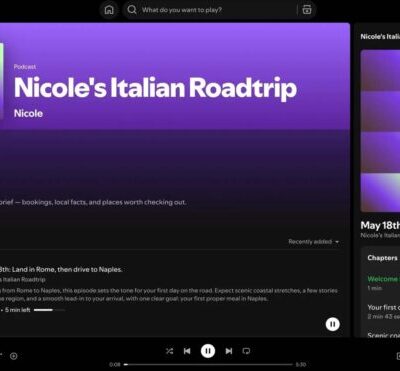The width and height of the screenshot is (400, 371).
Task: Focus the 'What do you want to play?' field
Action: coord(218,10)
